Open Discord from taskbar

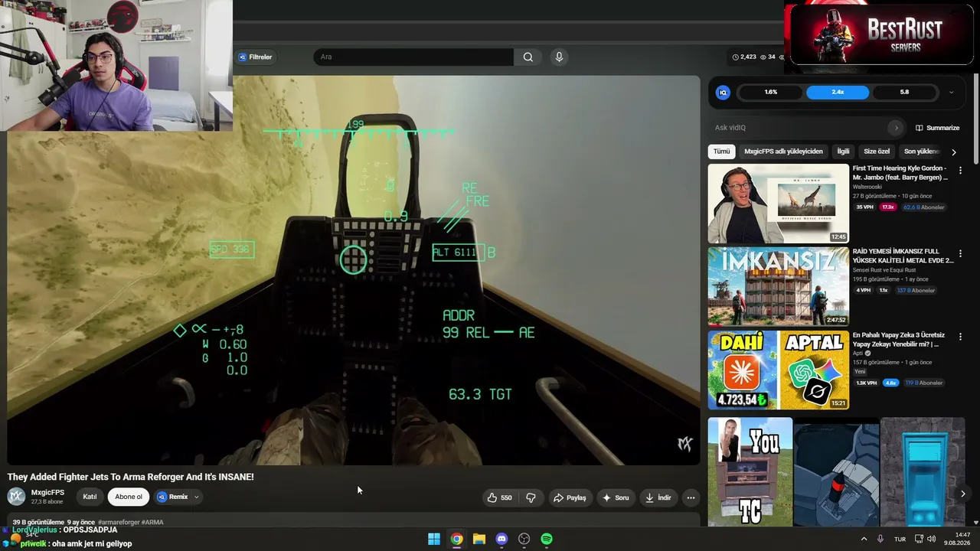pyautogui.click(x=501, y=539)
